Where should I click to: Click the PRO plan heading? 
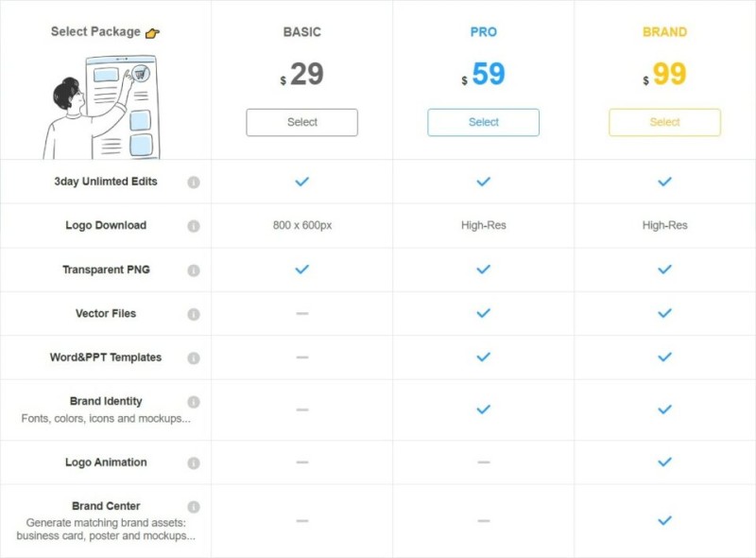coord(483,32)
